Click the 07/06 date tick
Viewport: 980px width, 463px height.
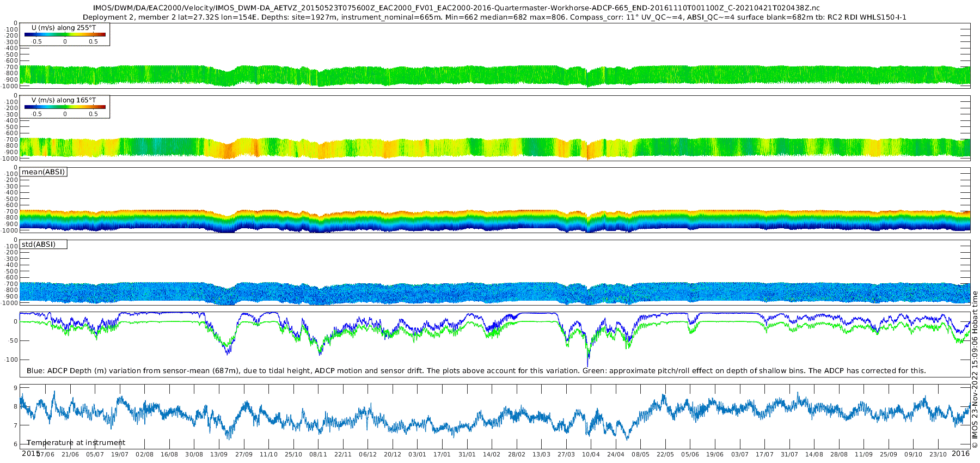pos(45,454)
